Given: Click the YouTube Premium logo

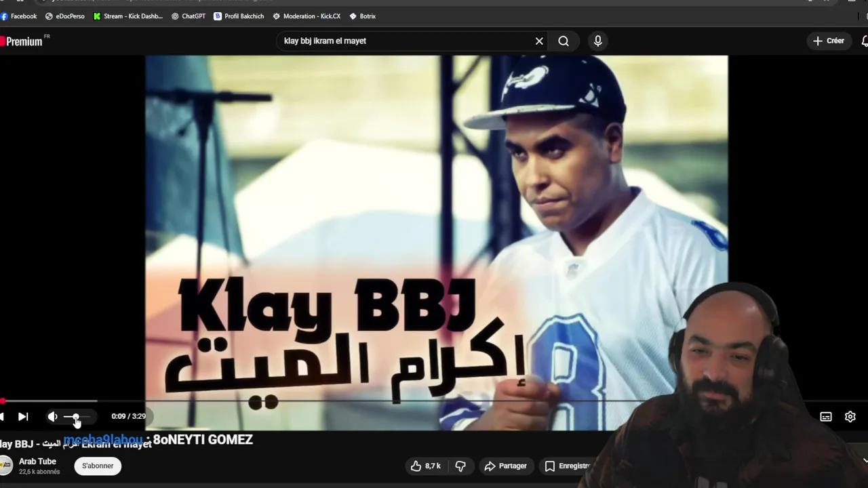Looking at the screenshot, I should click(24, 41).
